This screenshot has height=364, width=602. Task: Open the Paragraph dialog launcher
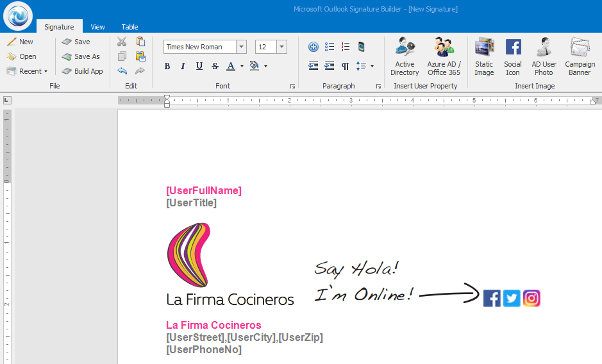[x=378, y=87]
